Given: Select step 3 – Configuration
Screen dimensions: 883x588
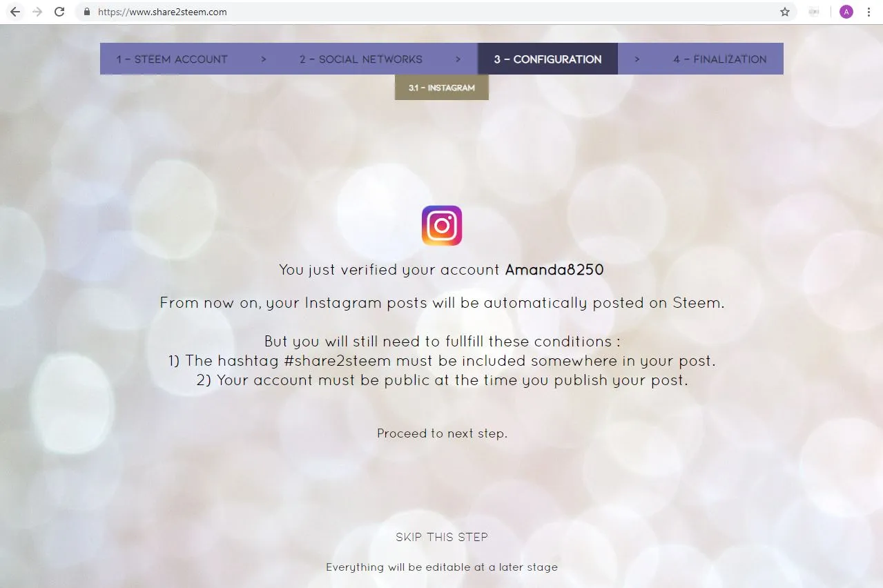Looking at the screenshot, I should pos(547,59).
